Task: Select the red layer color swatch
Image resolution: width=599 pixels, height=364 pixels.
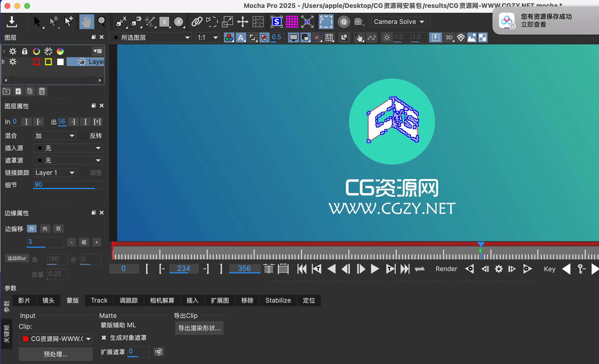Action: tap(36, 62)
